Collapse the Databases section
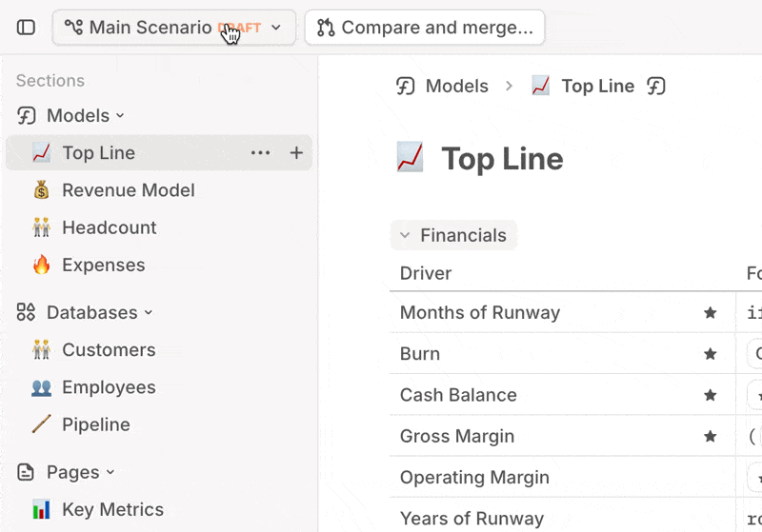 149,312
